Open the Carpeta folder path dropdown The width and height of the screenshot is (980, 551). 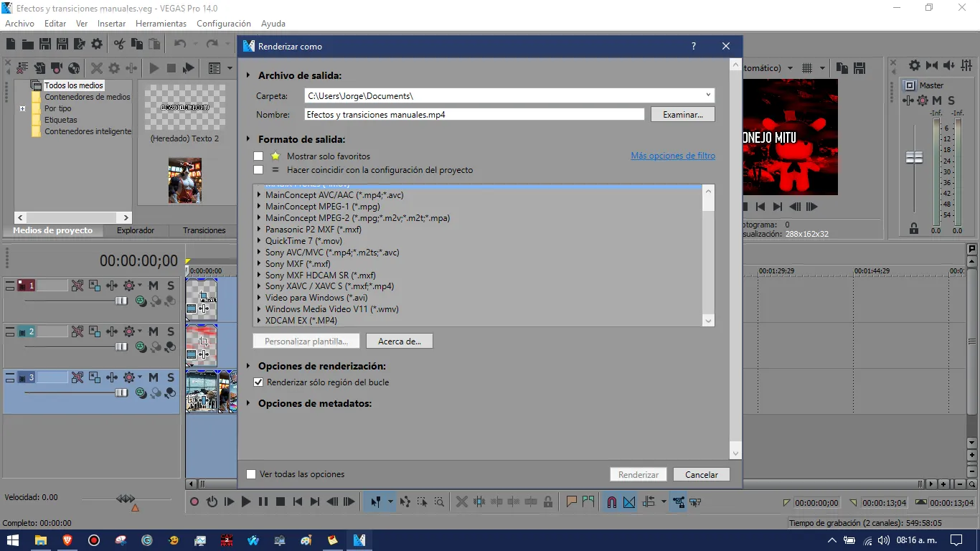[707, 95]
